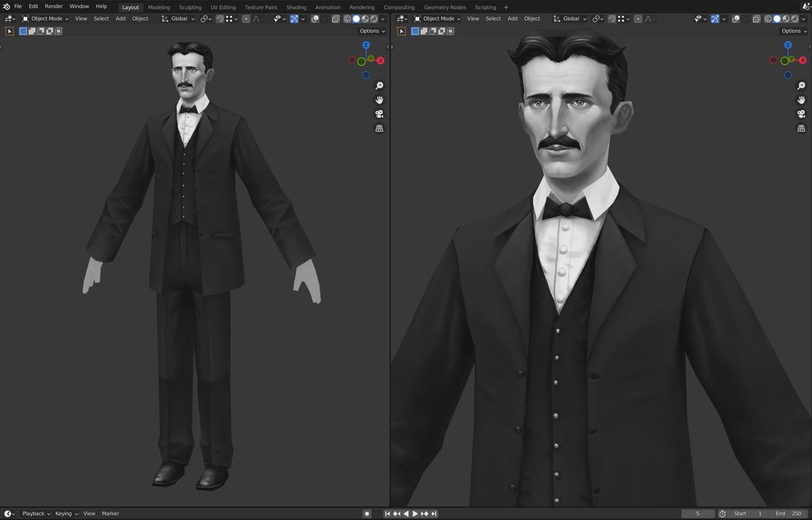Open pivot point dropdown in left viewport

pos(206,18)
